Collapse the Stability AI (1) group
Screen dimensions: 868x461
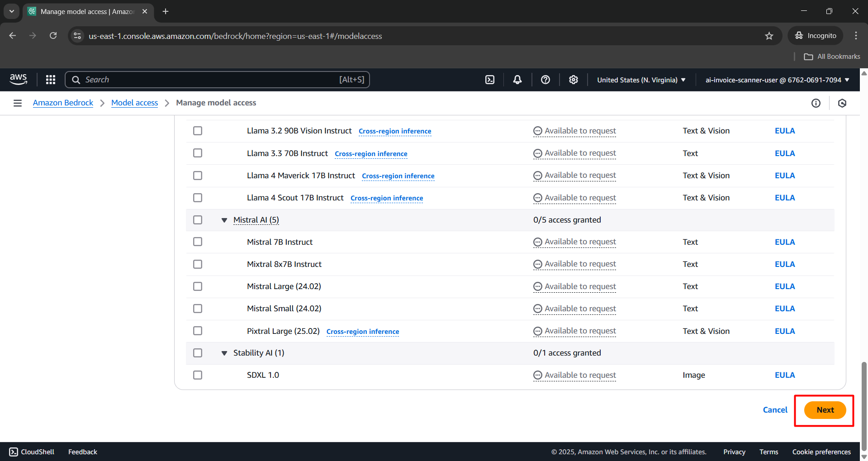coord(224,353)
